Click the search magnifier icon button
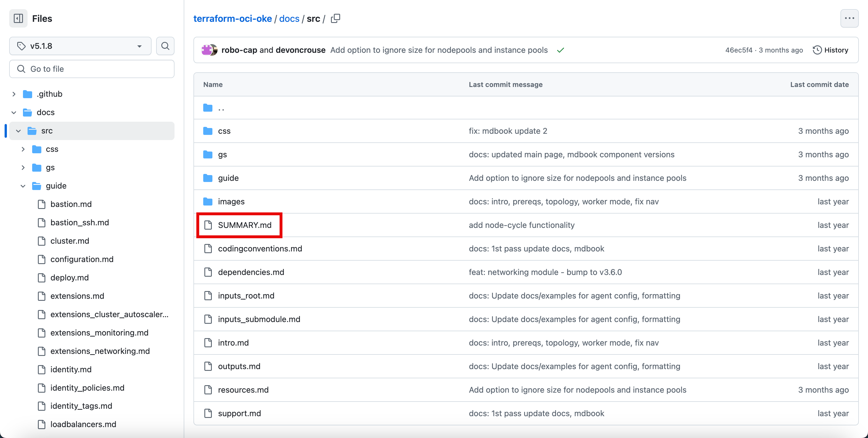The height and width of the screenshot is (438, 868). [x=165, y=46]
